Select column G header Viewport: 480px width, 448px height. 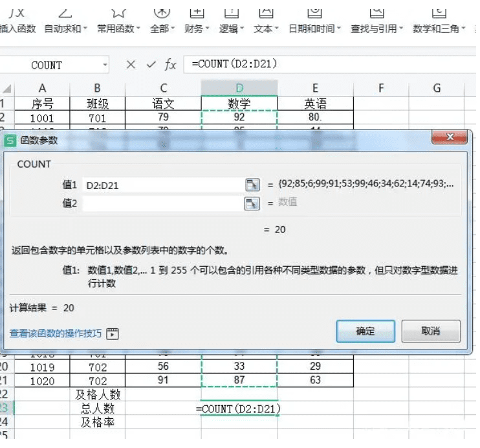[437, 88]
